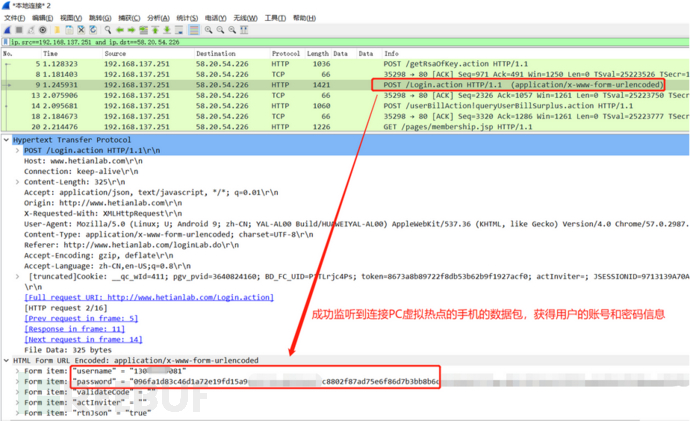Image resolution: width=690 pixels, height=421 pixels.
Task: Restart the current capture
Action: coord(31,30)
